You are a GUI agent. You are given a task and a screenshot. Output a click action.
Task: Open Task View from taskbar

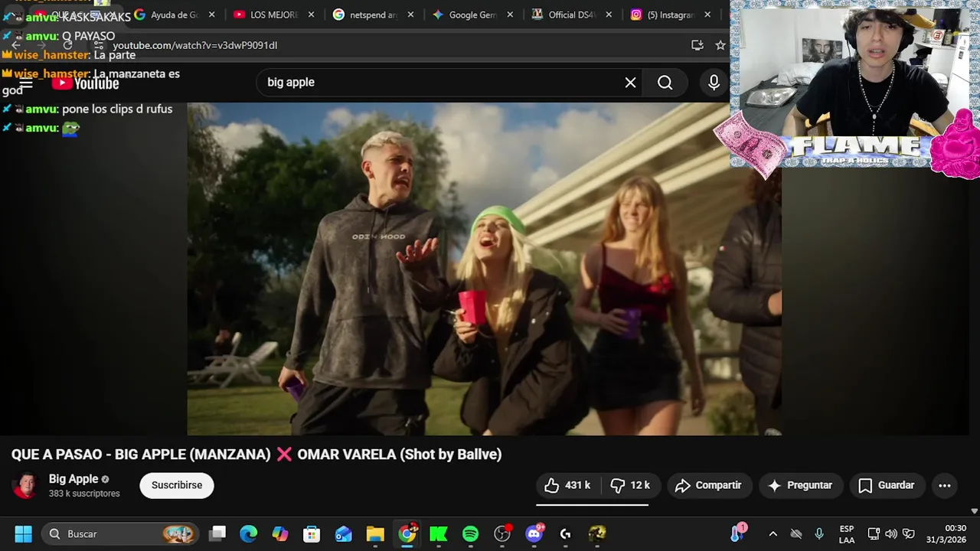pyautogui.click(x=217, y=534)
